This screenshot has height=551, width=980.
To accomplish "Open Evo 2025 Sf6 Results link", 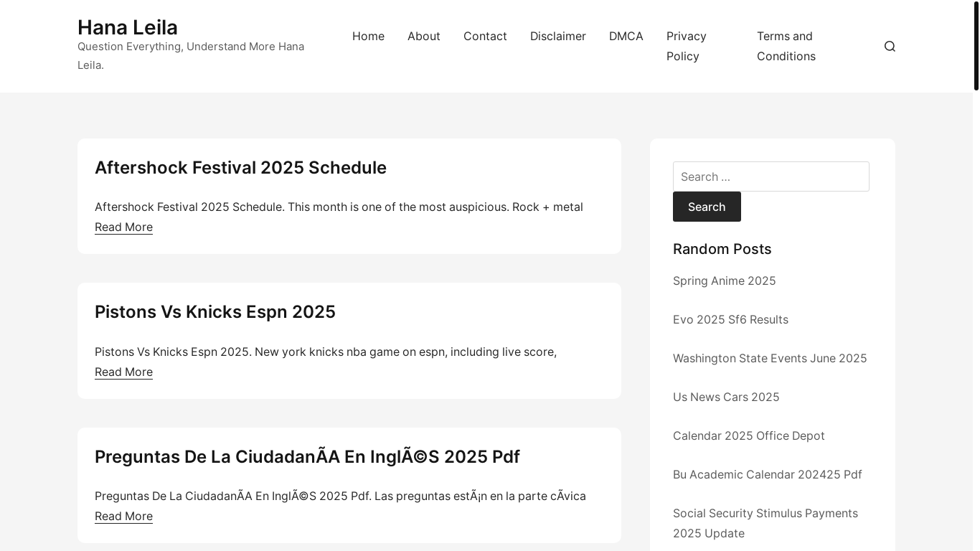I will pos(730,319).
